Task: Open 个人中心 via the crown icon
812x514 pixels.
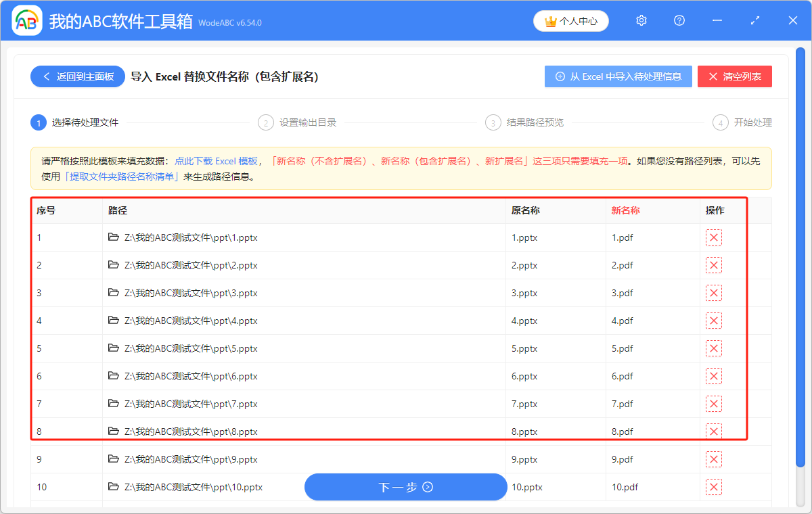Action: point(570,20)
